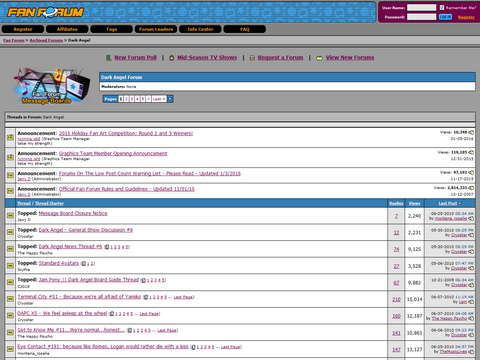480x360 pixels.
Task: Click the Fan Forum Message Boards image
Action: pyautogui.click(x=52, y=86)
